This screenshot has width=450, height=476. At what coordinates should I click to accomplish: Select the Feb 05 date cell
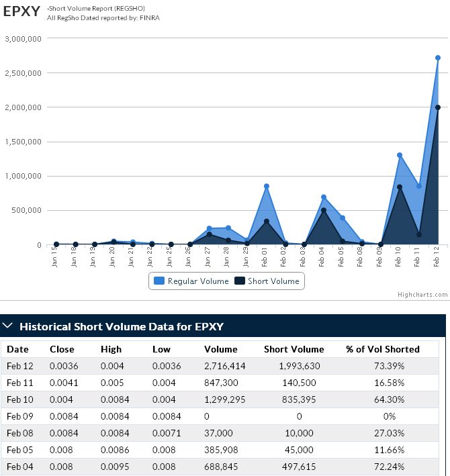20,450
